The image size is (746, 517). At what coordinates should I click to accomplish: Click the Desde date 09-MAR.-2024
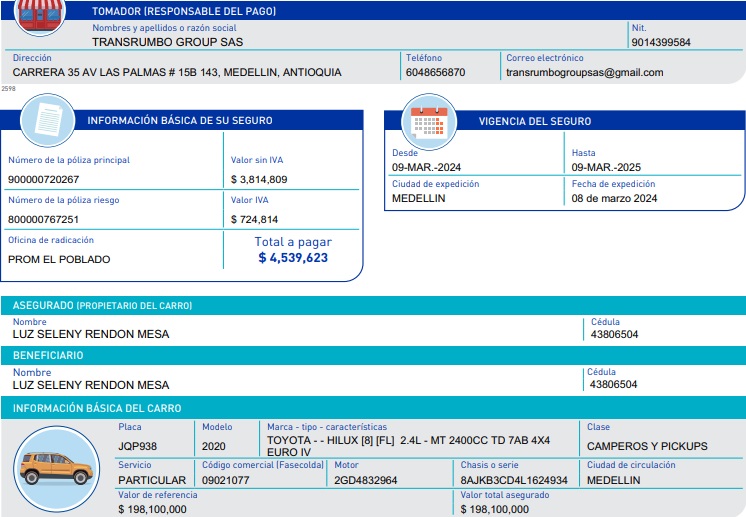[426, 167]
